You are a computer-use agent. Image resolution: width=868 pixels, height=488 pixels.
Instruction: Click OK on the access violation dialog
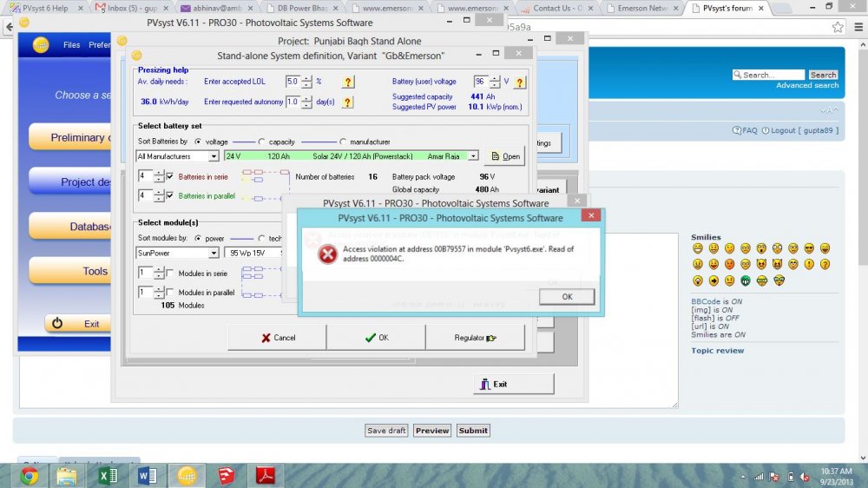pyautogui.click(x=566, y=296)
